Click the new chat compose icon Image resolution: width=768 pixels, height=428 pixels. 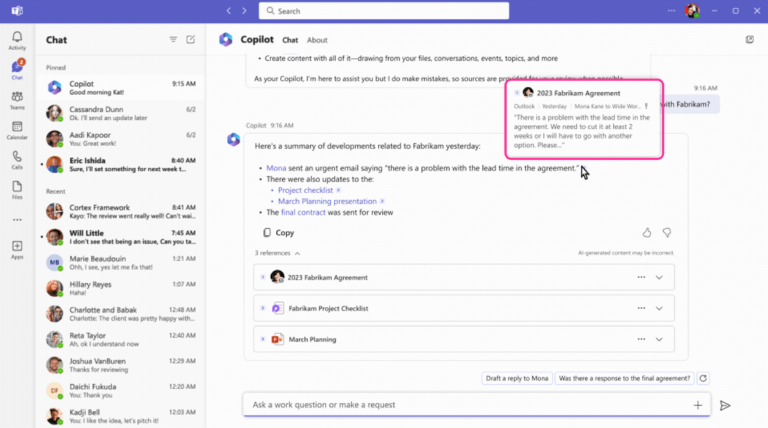(x=191, y=40)
